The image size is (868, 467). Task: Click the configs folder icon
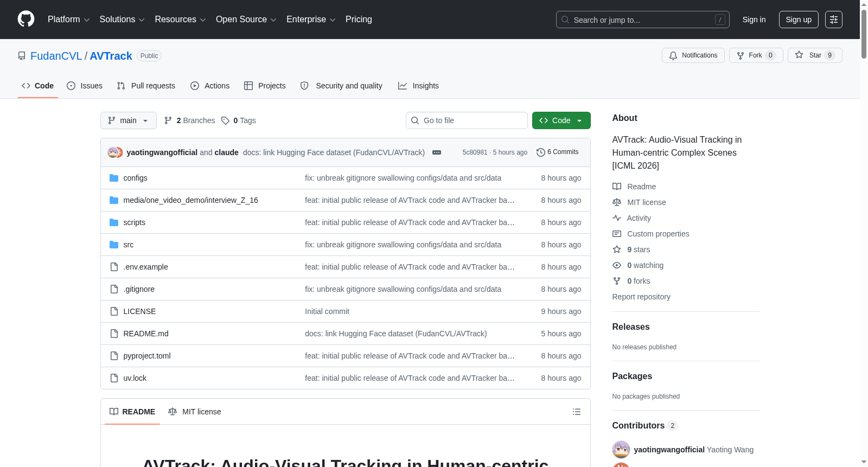[114, 178]
